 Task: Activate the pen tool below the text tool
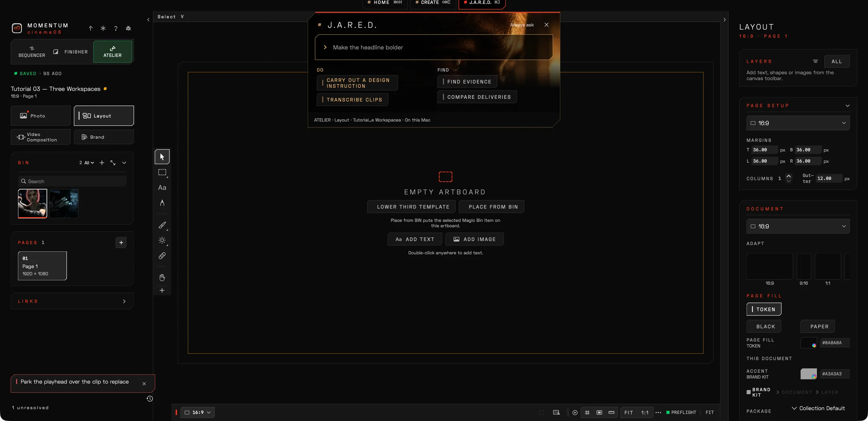[x=162, y=203]
